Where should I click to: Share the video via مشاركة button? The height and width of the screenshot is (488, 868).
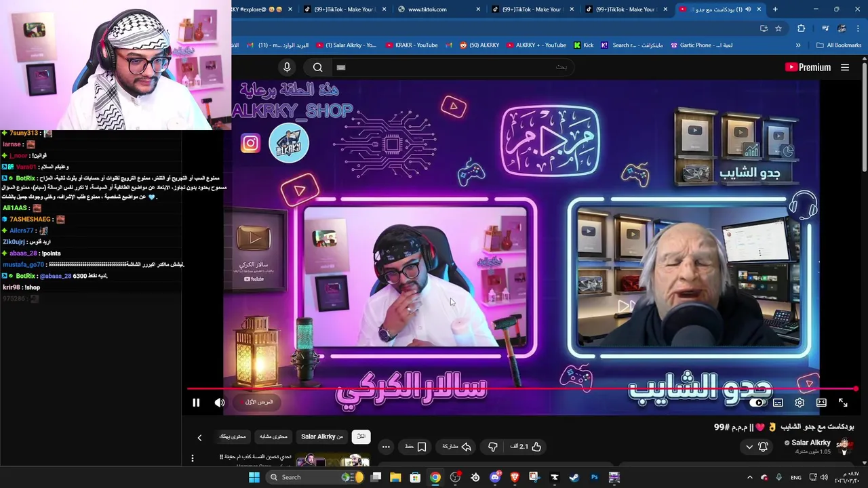click(x=457, y=447)
